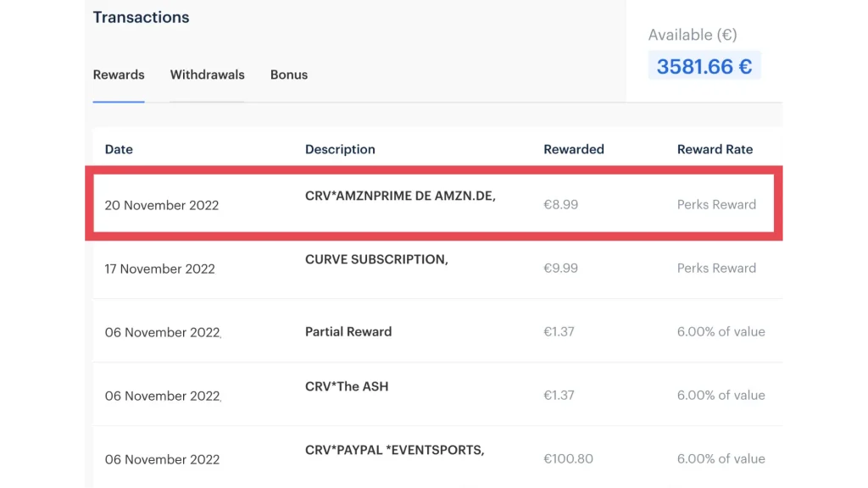Click the €100.80 rewarded amount
868x488 pixels.
(568, 458)
